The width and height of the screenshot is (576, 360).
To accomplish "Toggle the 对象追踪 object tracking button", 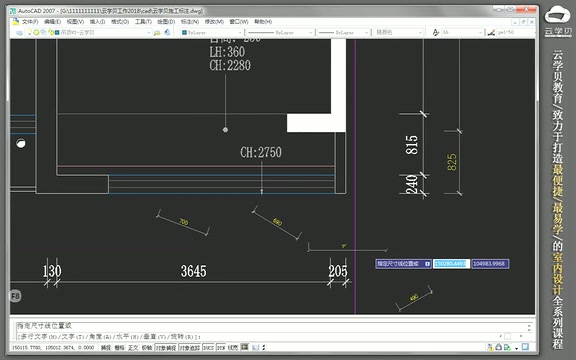I will coord(190,347).
